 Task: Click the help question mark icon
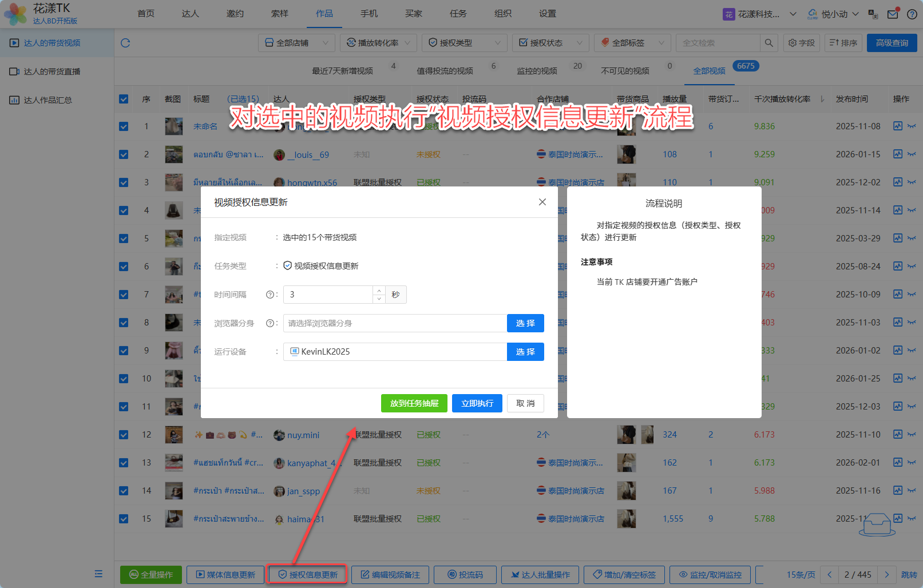click(x=912, y=14)
